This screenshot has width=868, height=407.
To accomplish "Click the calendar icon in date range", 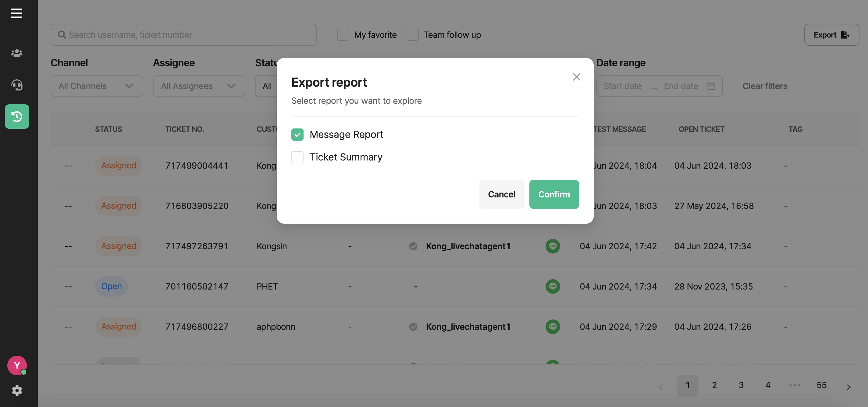I will [x=711, y=86].
